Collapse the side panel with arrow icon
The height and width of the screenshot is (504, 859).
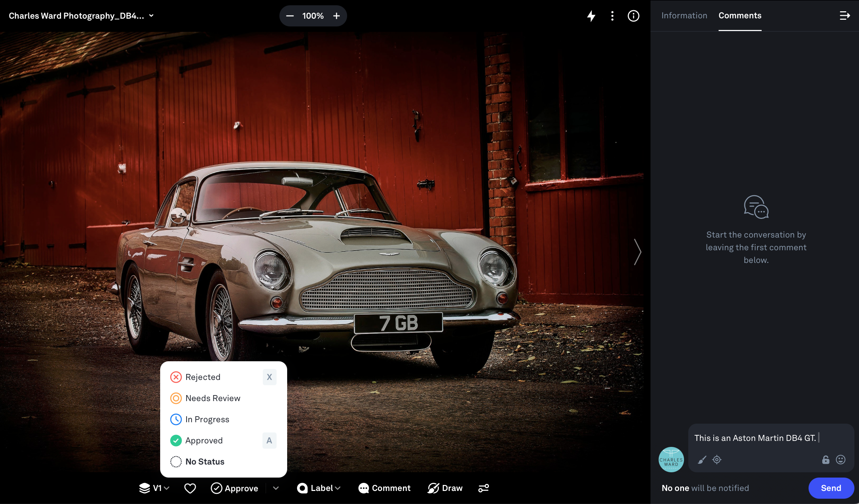(x=845, y=16)
